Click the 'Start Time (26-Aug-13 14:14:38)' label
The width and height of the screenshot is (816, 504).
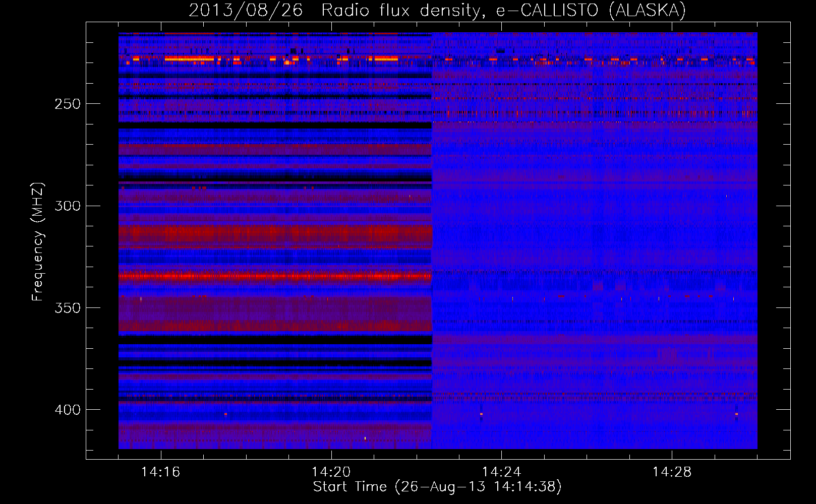[437, 487]
